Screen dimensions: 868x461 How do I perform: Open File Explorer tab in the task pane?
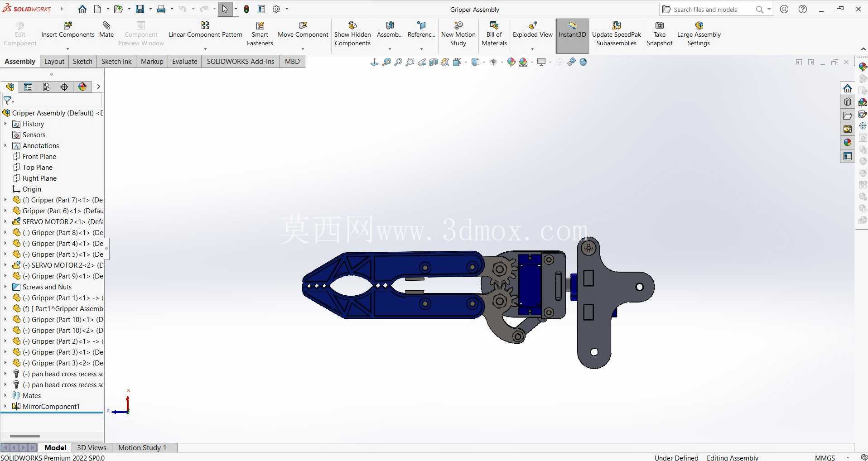(848, 115)
